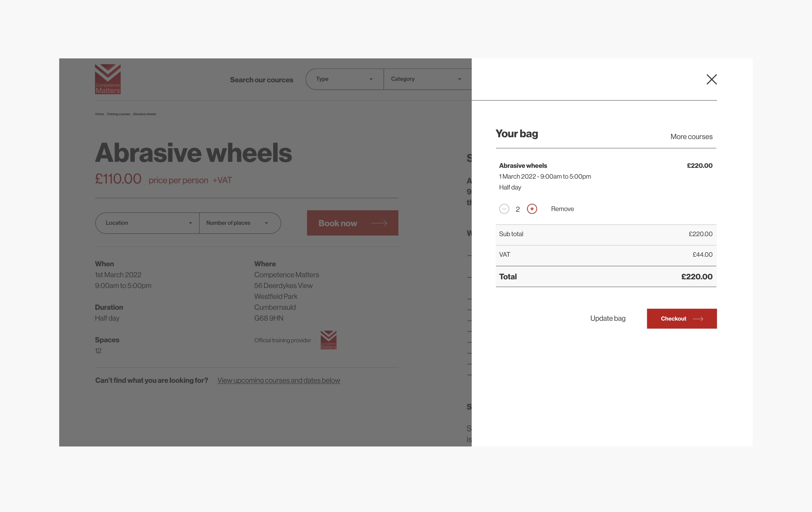812x512 pixels.
Task: Click the Competence Matters header logo
Action: click(108, 79)
